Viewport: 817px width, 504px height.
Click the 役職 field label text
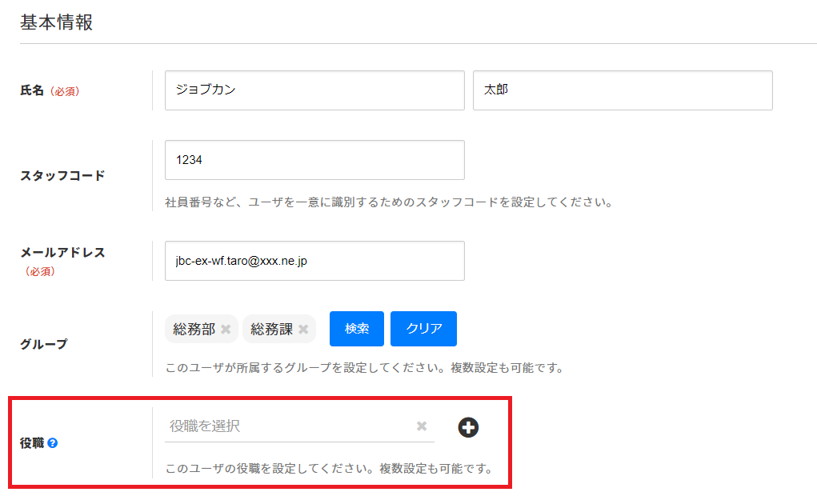coord(32,442)
